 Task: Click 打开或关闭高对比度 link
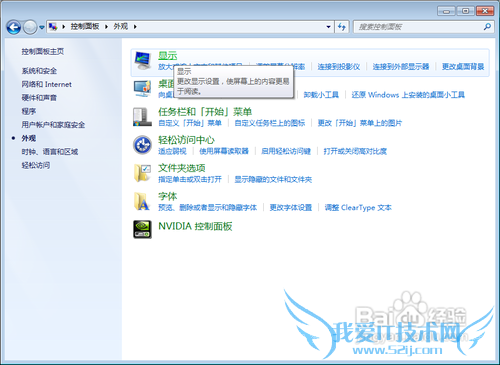[355, 151]
